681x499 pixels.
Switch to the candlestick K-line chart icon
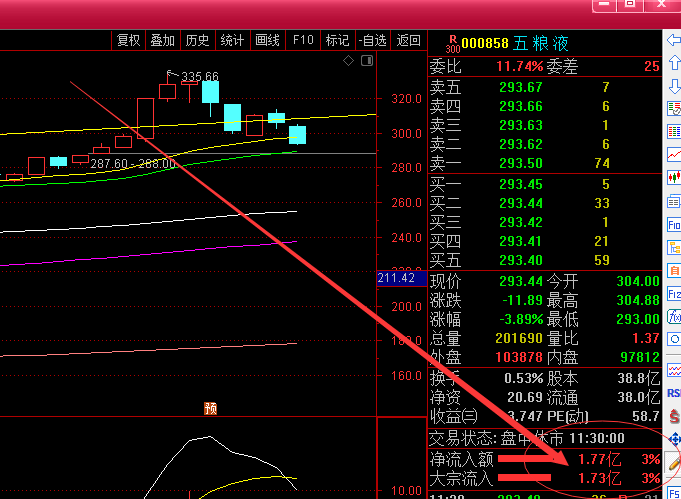[674, 177]
